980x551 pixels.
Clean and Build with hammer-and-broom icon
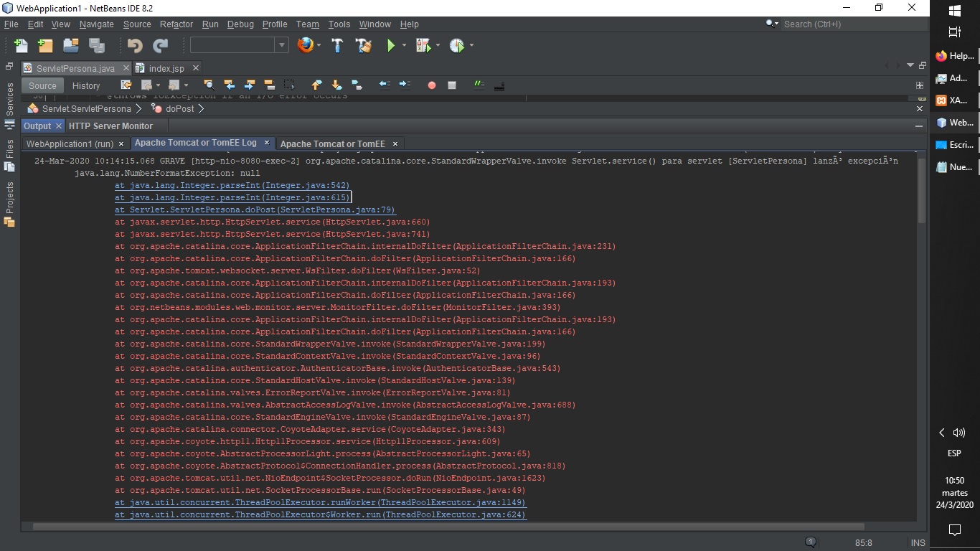coord(364,45)
